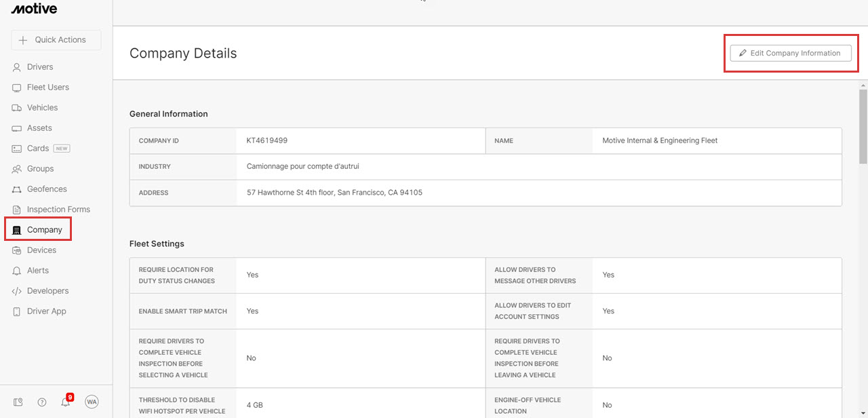Viewport: 868px width, 418px height.
Task: Click the Cards icon in sidebar
Action: (17, 149)
